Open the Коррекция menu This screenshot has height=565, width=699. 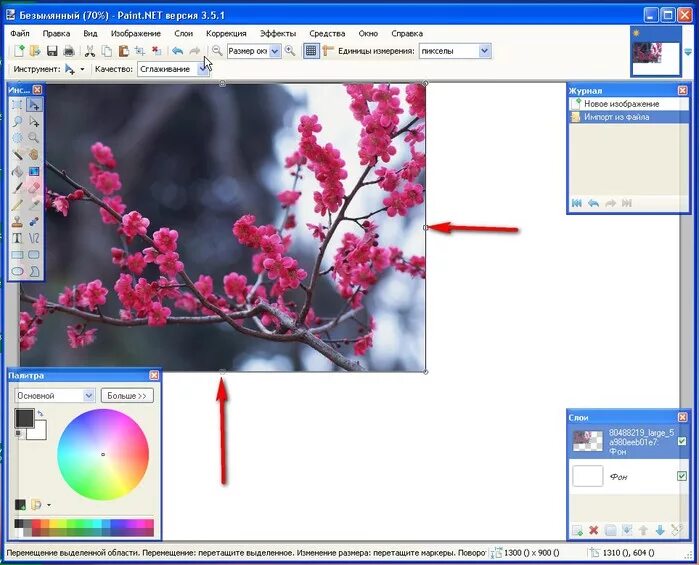click(226, 33)
